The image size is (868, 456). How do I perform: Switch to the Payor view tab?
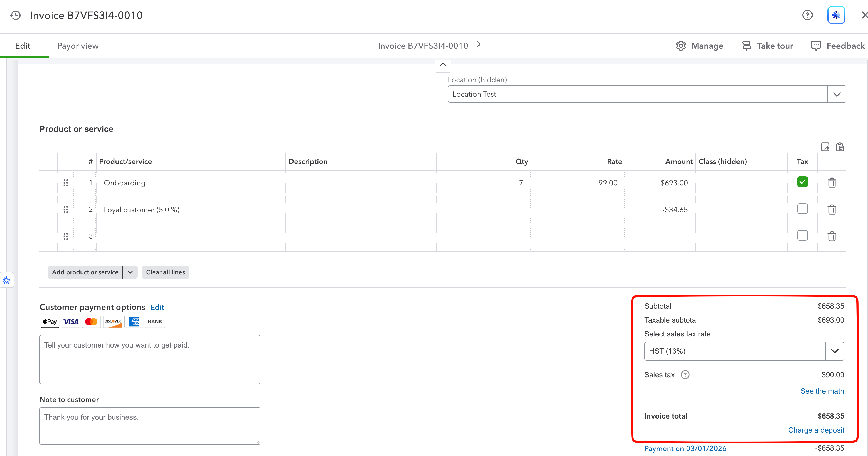pyautogui.click(x=78, y=46)
